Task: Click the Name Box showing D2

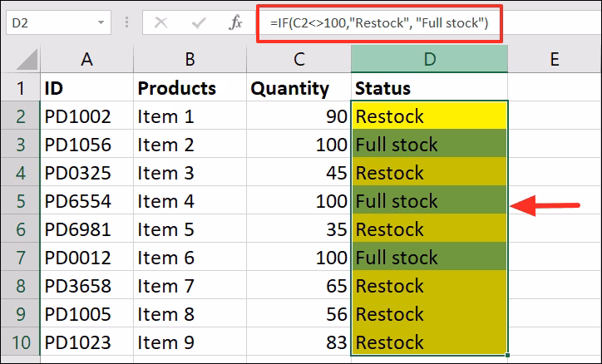Action: (50, 23)
